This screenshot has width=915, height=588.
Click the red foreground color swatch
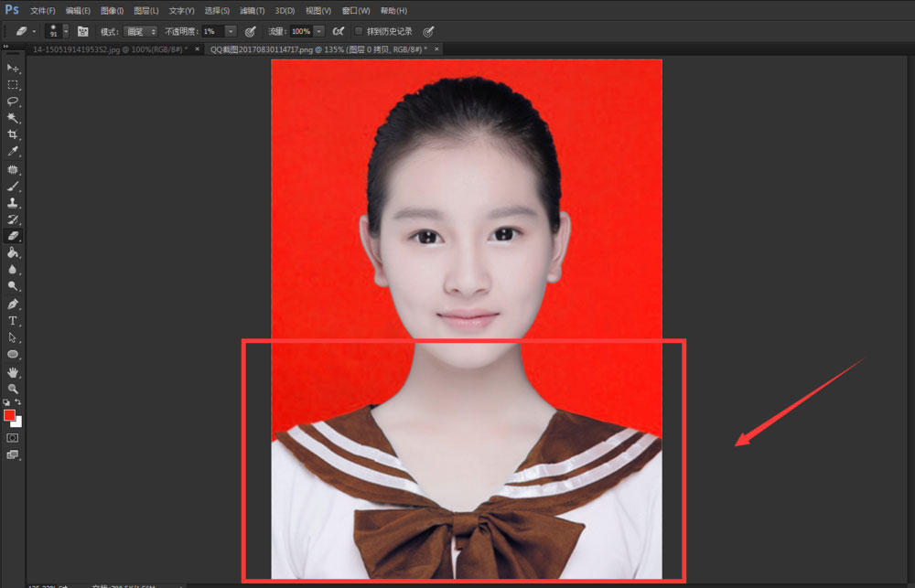coord(10,413)
